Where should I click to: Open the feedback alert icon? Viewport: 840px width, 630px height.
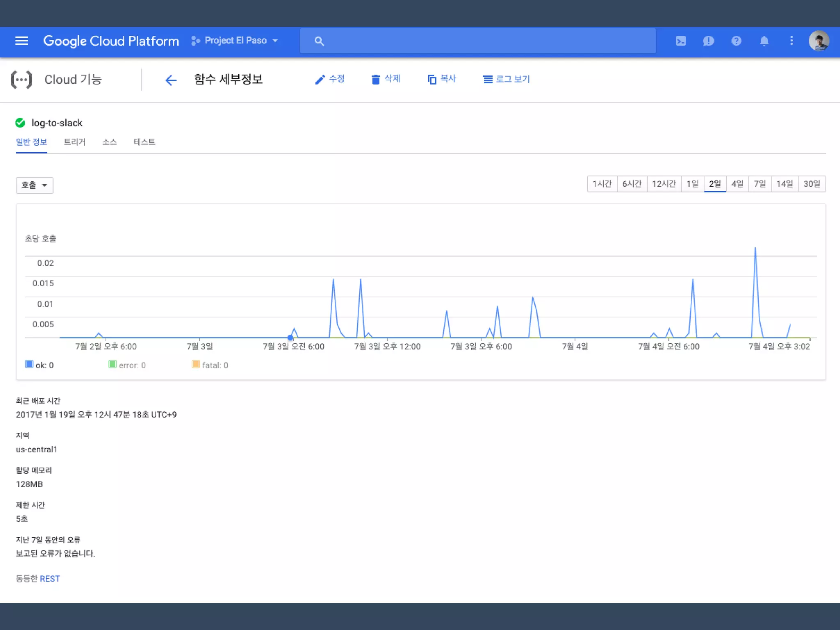(708, 41)
